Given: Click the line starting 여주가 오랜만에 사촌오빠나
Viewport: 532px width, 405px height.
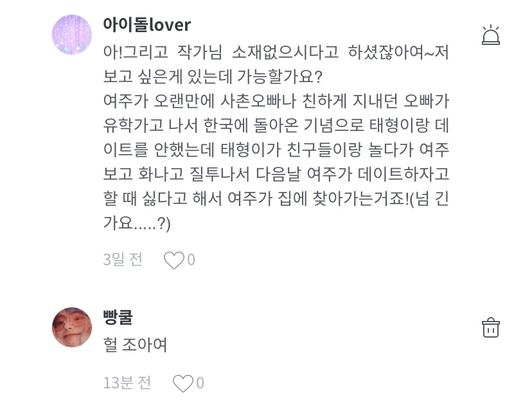Looking at the screenshot, I should click(x=276, y=101).
